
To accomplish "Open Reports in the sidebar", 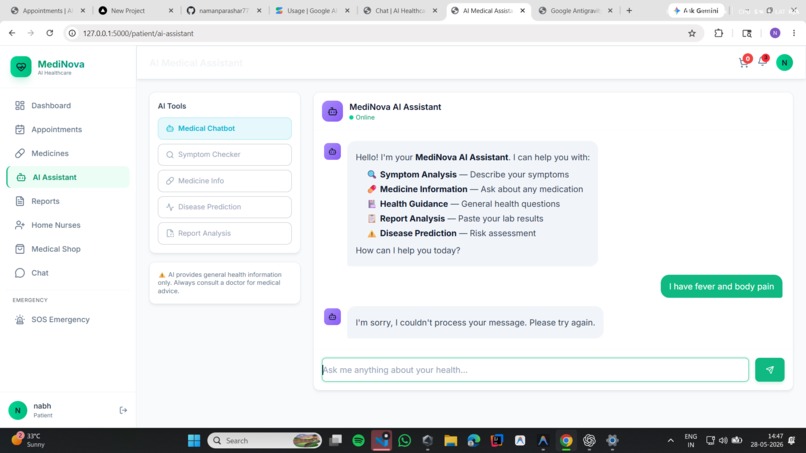I will pyautogui.click(x=68, y=201).
